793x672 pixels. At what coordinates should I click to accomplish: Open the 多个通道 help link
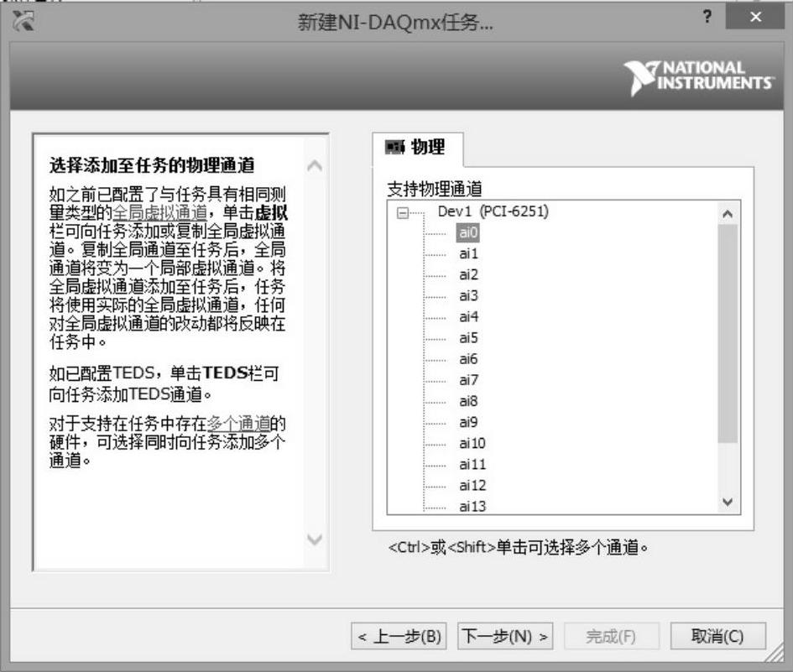click(x=238, y=423)
